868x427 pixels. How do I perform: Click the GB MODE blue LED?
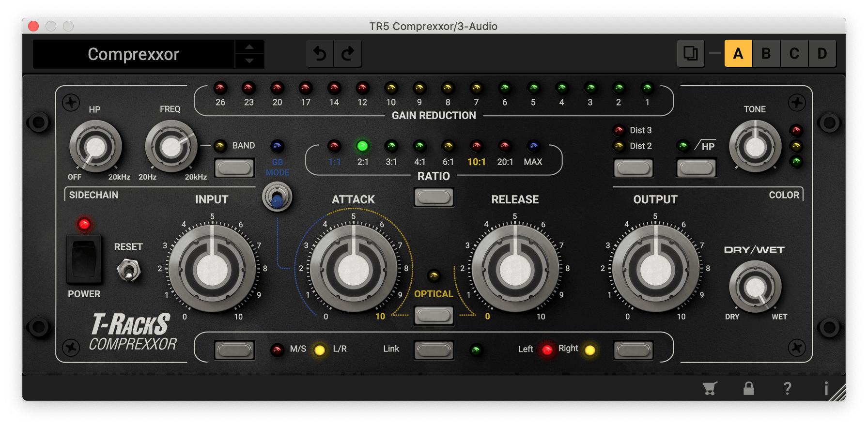click(277, 146)
